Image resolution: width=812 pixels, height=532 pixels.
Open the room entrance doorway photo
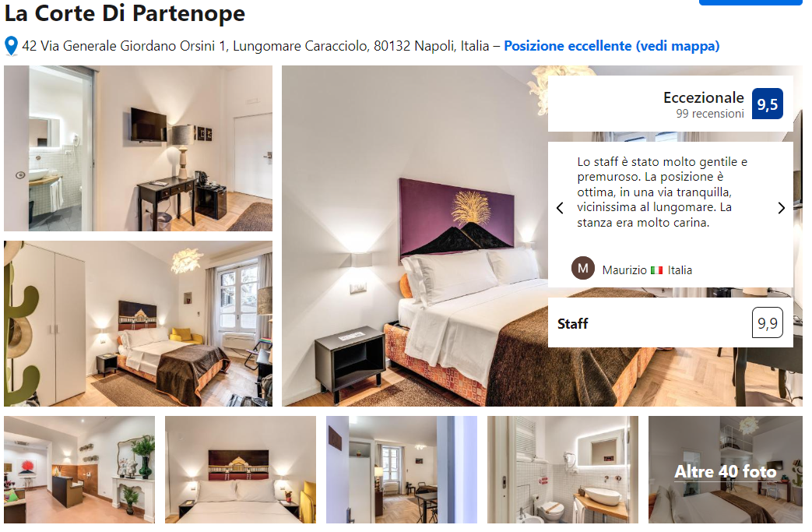pyautogui.click(x=402, y=470)
